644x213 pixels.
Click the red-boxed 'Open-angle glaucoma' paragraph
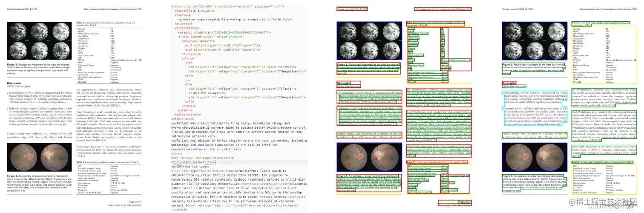438,151
